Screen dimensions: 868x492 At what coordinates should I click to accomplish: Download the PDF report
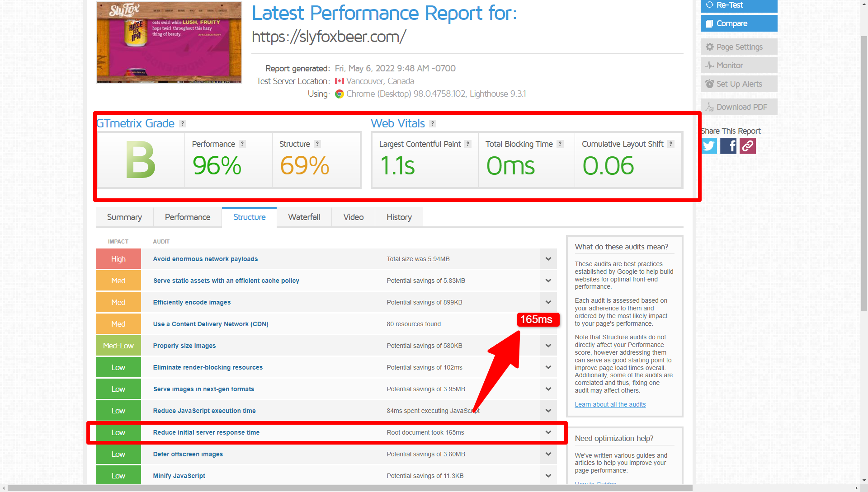click(739, 107)
